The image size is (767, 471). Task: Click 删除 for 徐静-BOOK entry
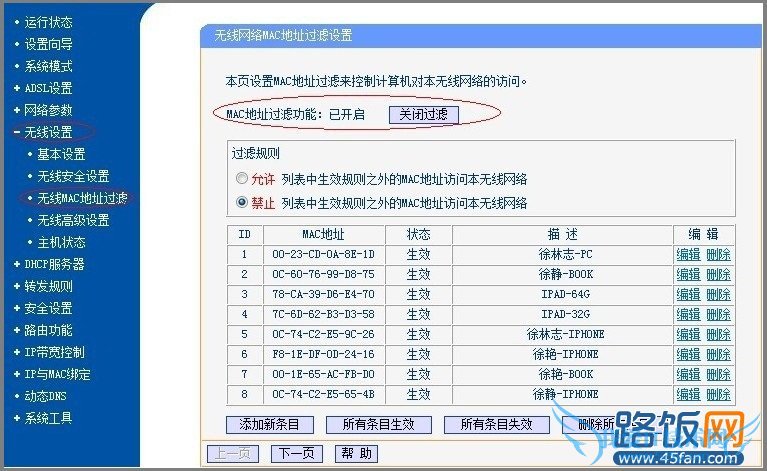tap(719, 274)
